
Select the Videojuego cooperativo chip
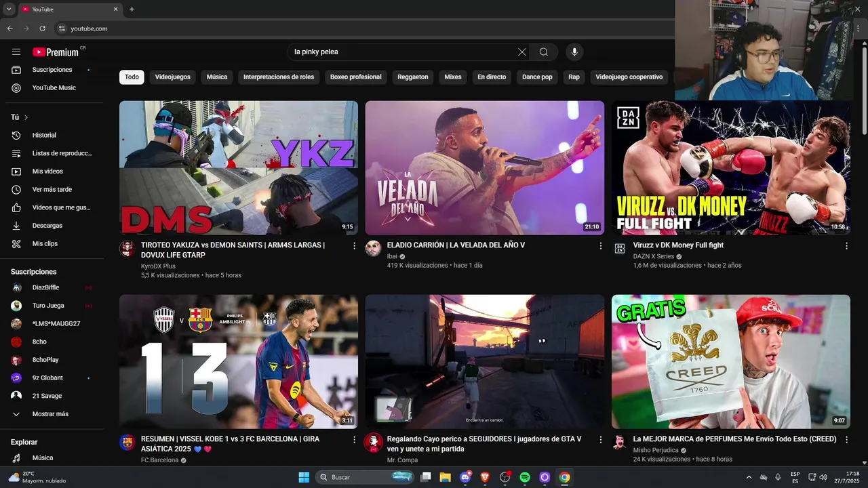coord(629,77)
